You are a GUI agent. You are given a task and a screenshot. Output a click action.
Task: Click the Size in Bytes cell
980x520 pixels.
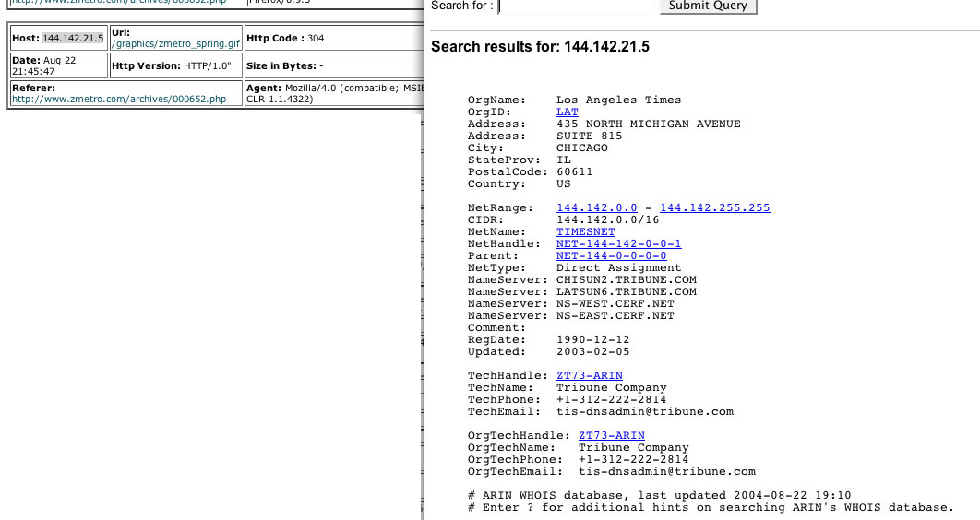[334, 65]
